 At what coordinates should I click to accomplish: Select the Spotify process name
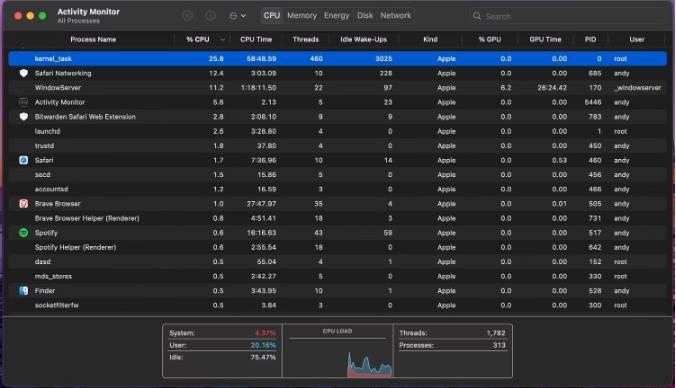click(46, 233)
